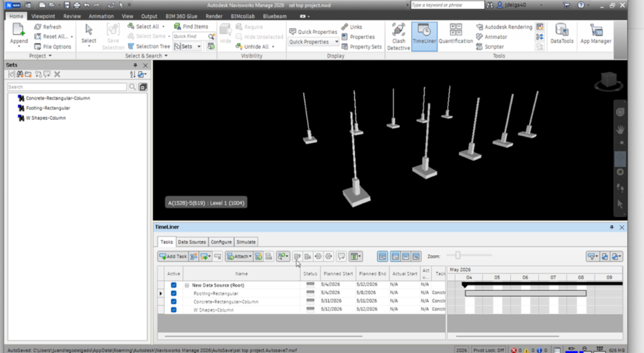Toggle the second Gantt display mode button

click(x=395, y=256)
